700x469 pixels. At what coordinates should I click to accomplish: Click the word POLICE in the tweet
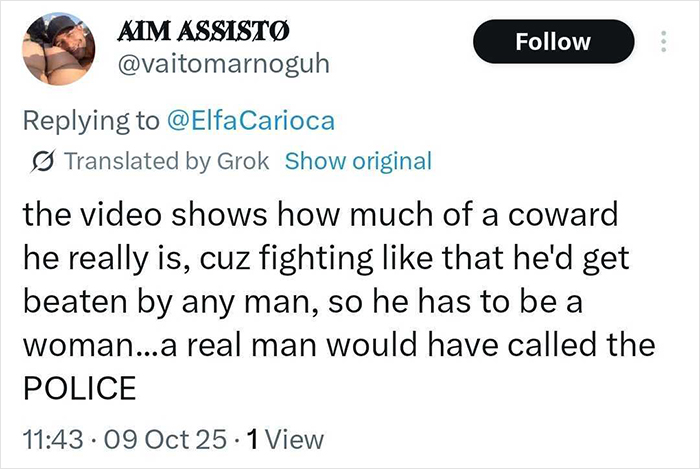point(78,389)
